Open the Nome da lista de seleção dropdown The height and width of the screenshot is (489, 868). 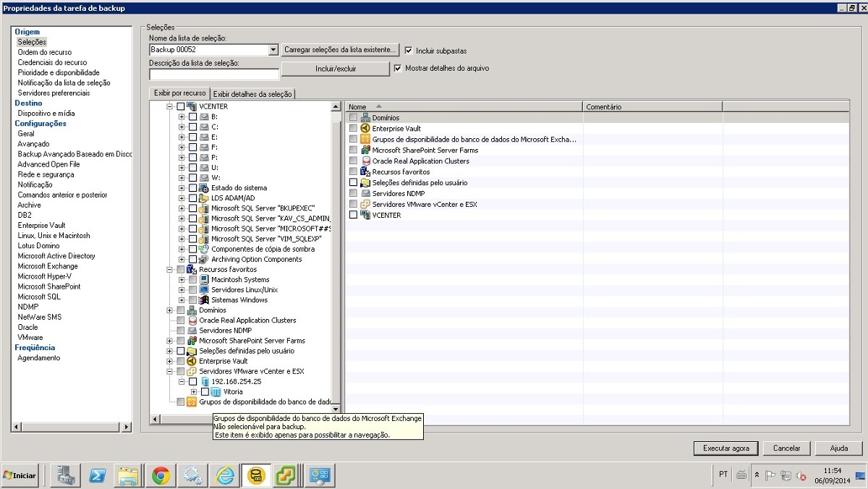[x=273, y=50]
